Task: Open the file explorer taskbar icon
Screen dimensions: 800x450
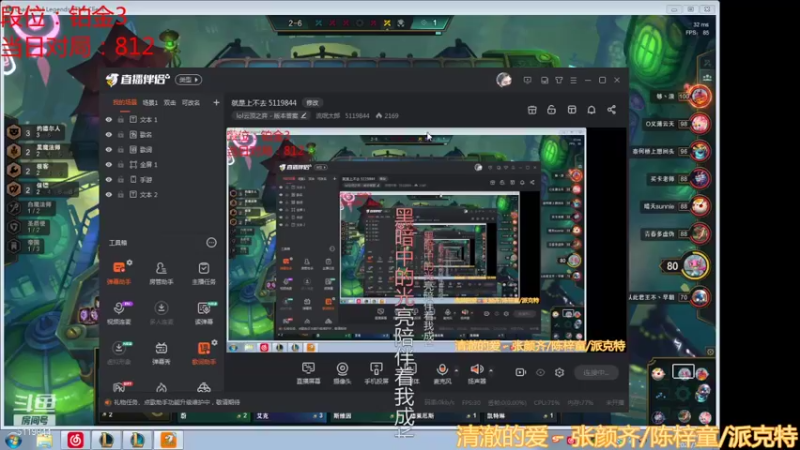Action: tap(44, 440)
